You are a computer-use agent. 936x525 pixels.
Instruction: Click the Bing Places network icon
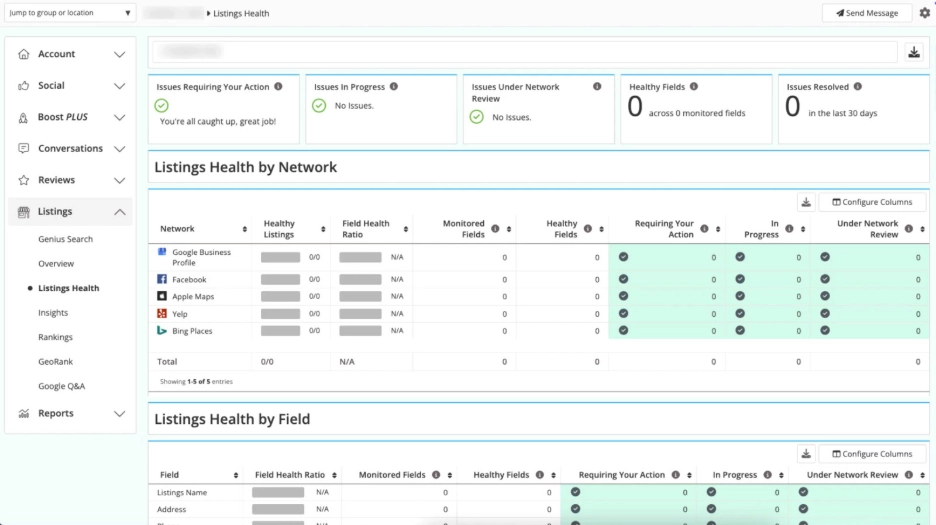coord(162,330)
